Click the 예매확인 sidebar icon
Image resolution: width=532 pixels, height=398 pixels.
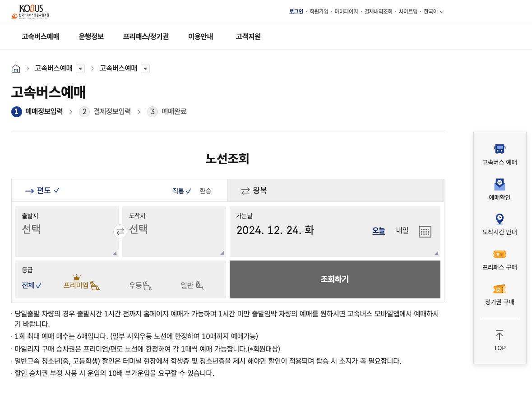click(x=500, y=189)
